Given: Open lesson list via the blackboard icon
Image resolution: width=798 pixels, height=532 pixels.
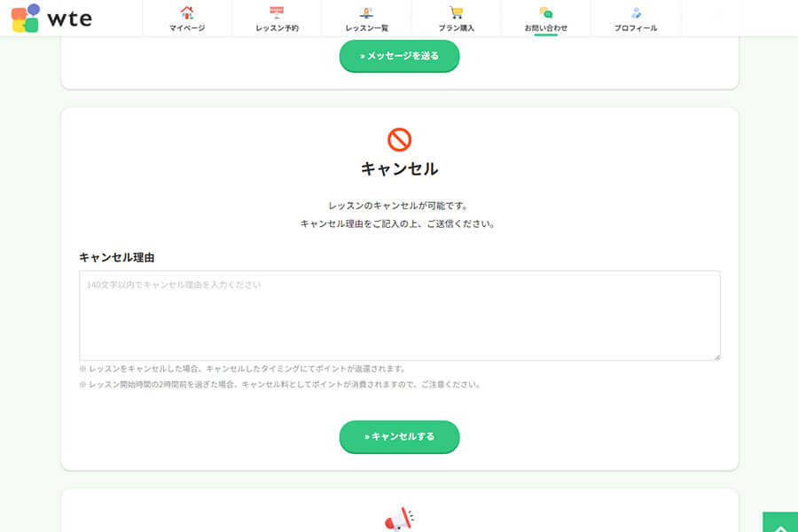Looking at the screenshot, I should click(x=365, y=12).
